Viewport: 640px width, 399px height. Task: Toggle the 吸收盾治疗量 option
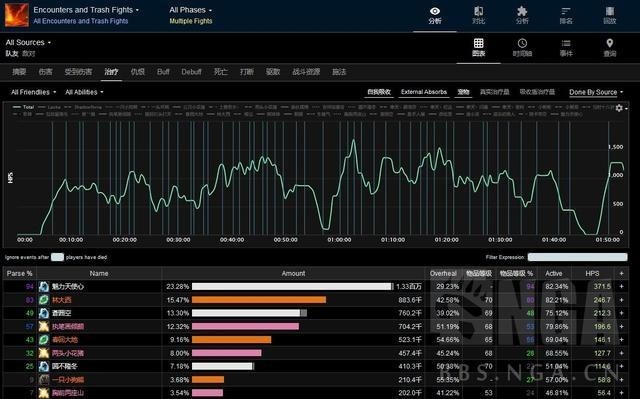[537, 92]
